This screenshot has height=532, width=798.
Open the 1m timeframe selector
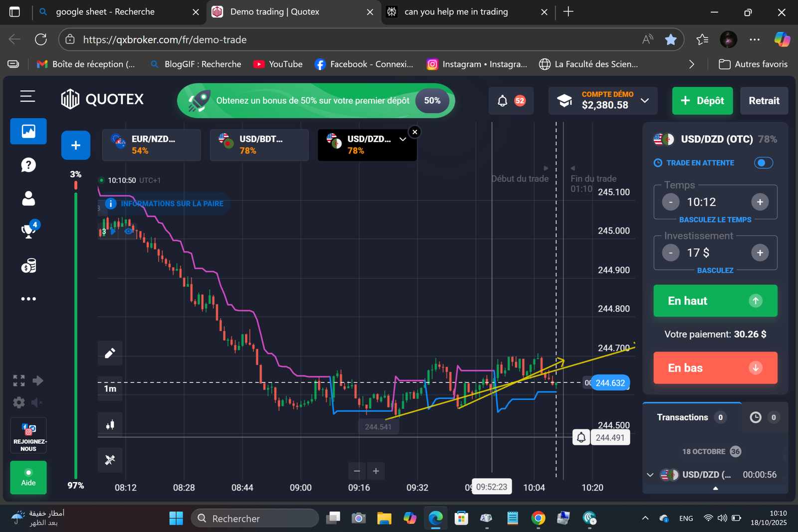(110, 389)
